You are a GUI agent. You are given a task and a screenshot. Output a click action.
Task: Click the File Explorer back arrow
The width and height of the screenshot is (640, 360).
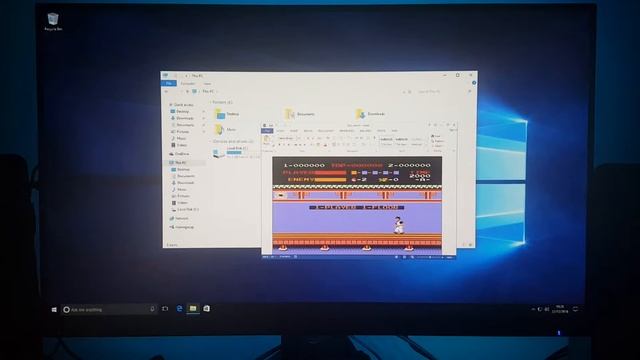tap(167, 91)
